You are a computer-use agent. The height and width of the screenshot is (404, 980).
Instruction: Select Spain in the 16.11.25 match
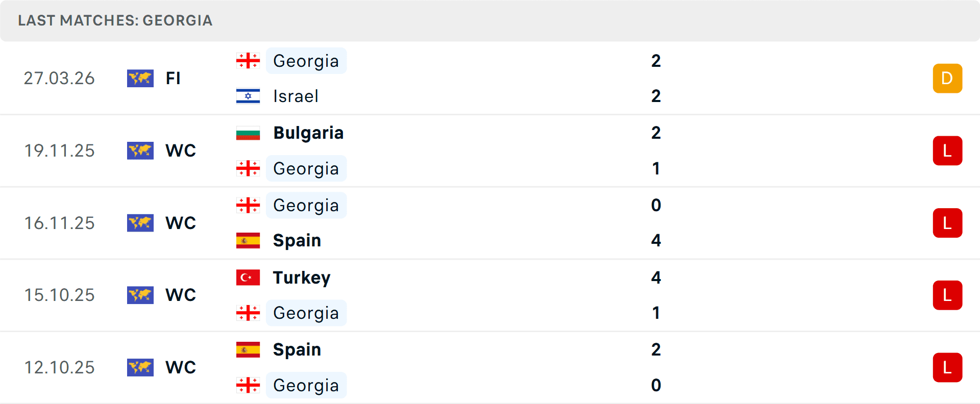[297, 240]
